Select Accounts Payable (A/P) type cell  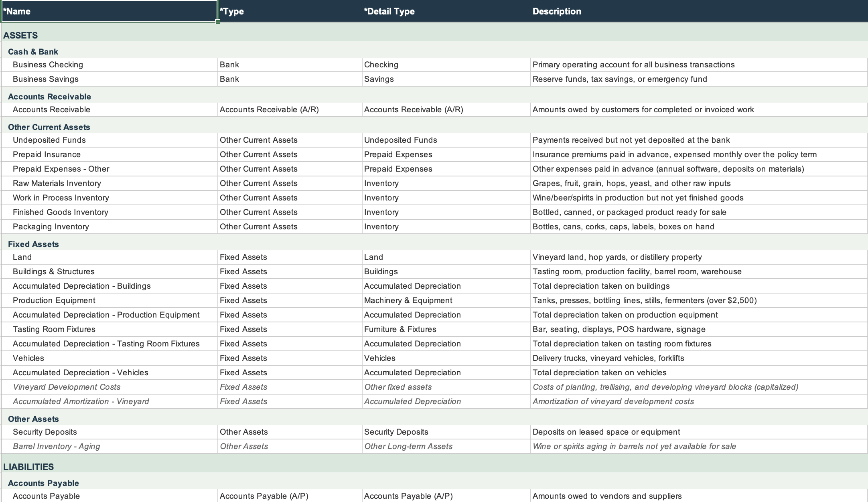pos(290,496)
